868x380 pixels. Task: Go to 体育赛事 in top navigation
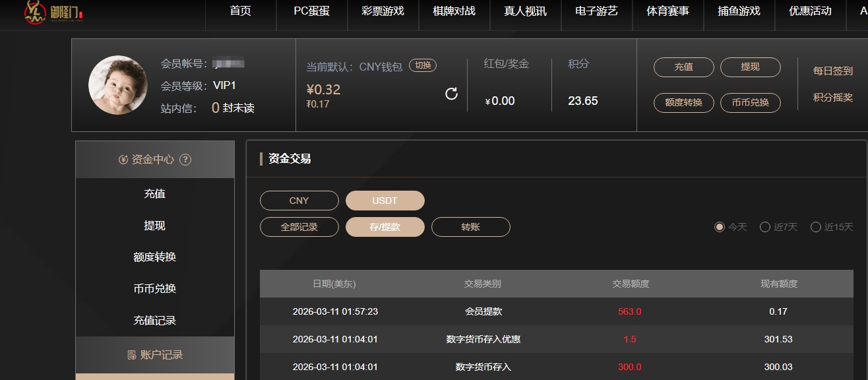click(667, 11)
